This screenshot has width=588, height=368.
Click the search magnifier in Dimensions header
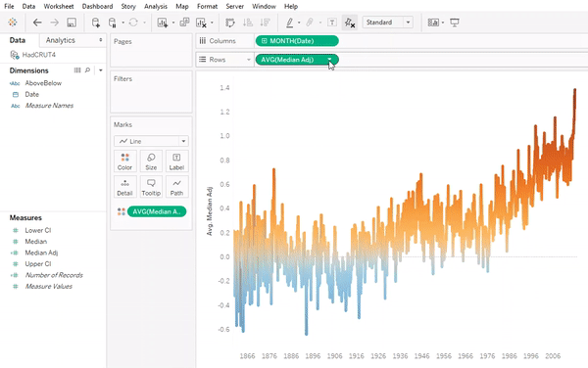(87, 70)
